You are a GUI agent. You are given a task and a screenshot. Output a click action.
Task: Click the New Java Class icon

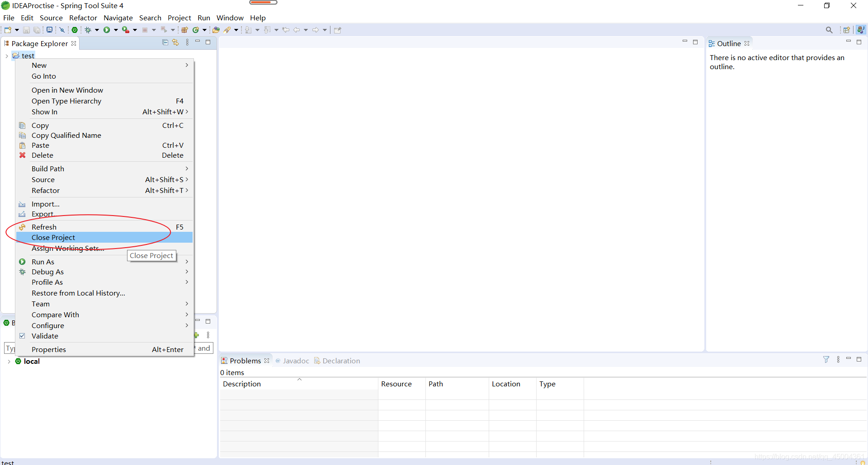pyautogui.click(x=196, y=30)
